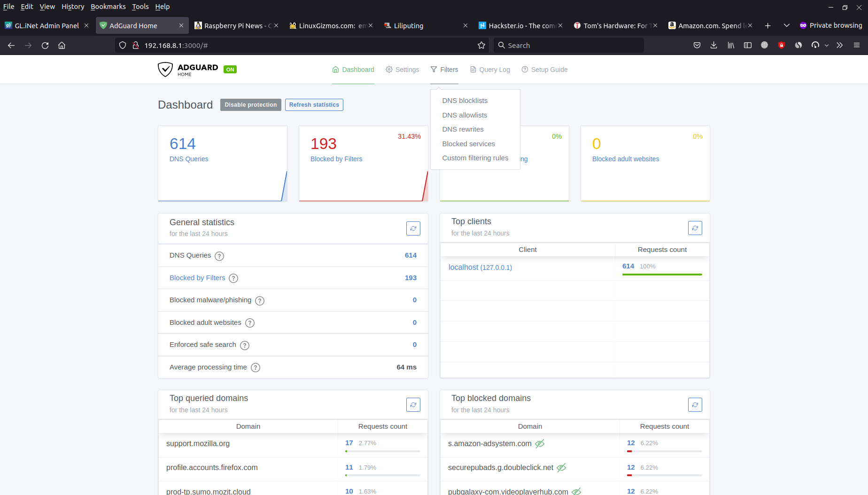Select DNS allowlists from Filters menu
868x495 pixels.
click(465, 115)
